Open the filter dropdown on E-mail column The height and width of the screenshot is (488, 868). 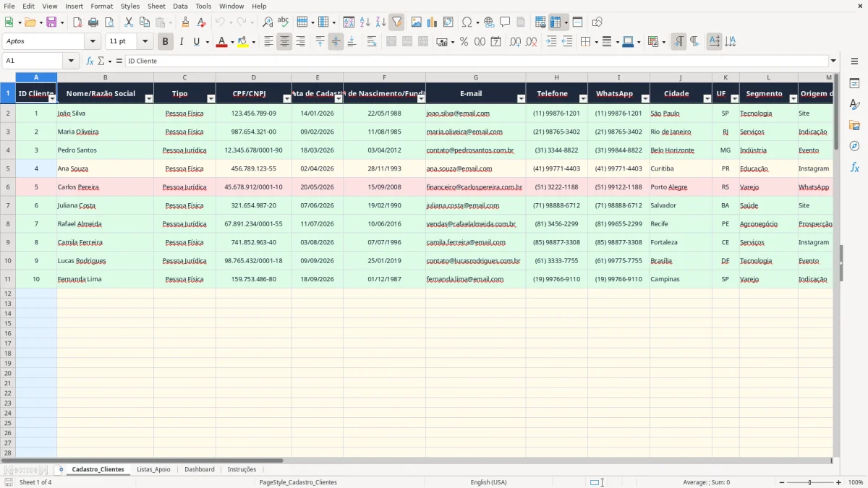pos(522,98)
